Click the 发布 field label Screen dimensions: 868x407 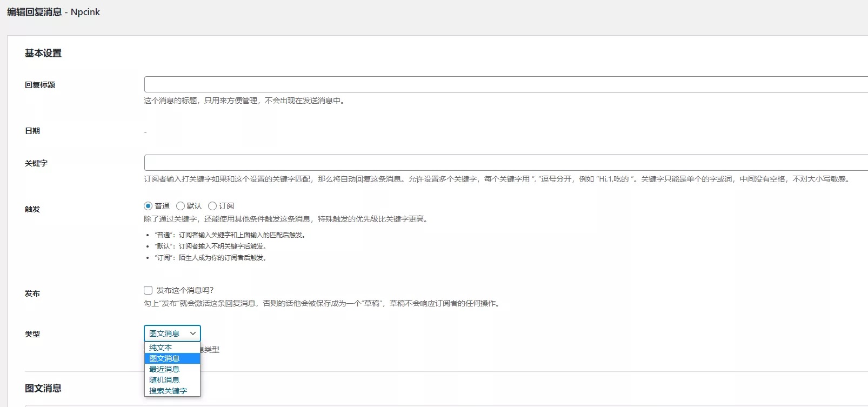pos(32,293)
